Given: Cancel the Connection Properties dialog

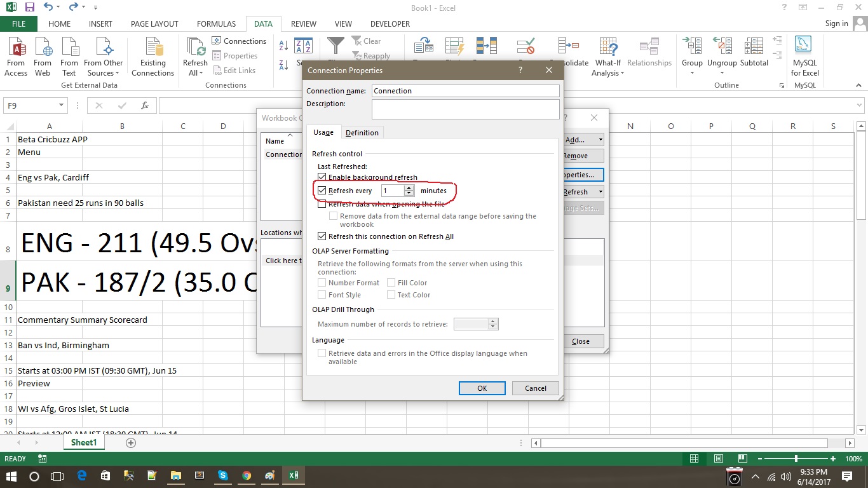Looking at the screenshot, I should 536,388.
